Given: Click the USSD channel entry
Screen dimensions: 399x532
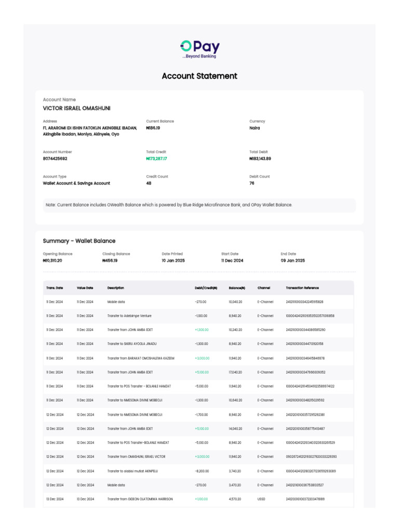Looking at the screenshot, I should (x=262, y=499).
